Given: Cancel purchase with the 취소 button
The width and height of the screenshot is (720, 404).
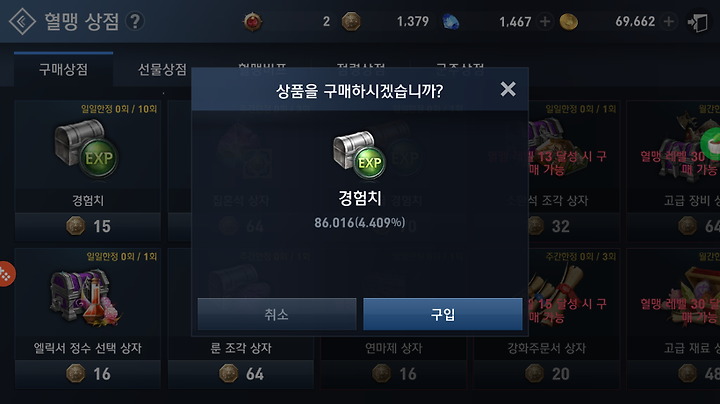Looking at the screenshot, I should point(277,314).
